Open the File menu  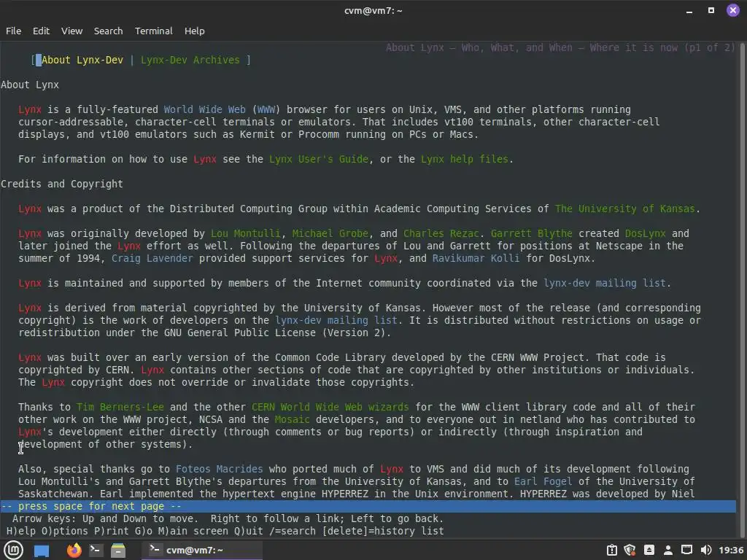[x=13, y=31]
